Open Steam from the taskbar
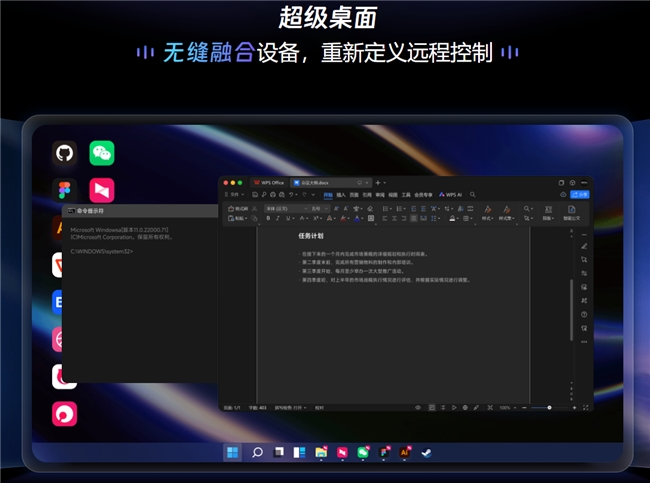 pyautogui.click(x=427, y=453)
